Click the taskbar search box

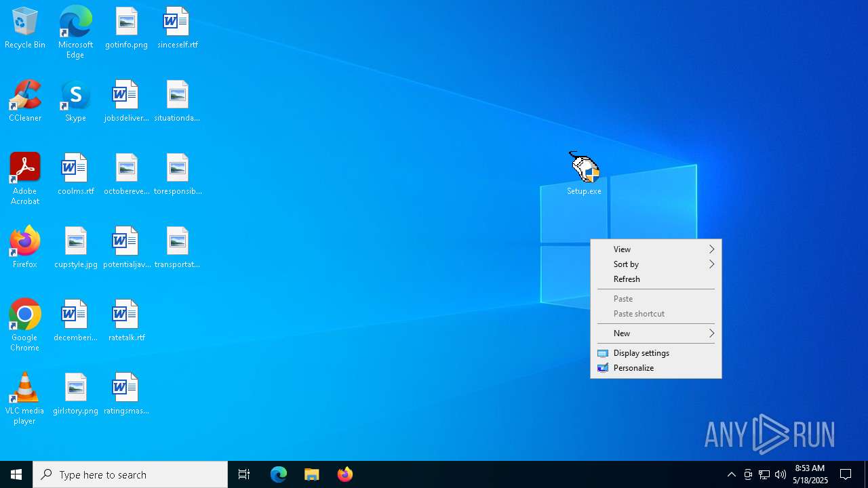[x=130, y=474]
